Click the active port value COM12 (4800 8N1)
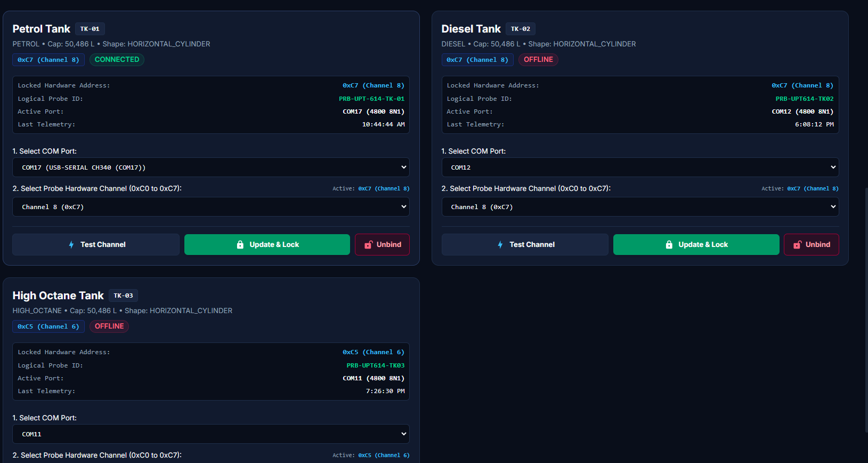This screenshot has height=463, width=868. pos(802,111)
